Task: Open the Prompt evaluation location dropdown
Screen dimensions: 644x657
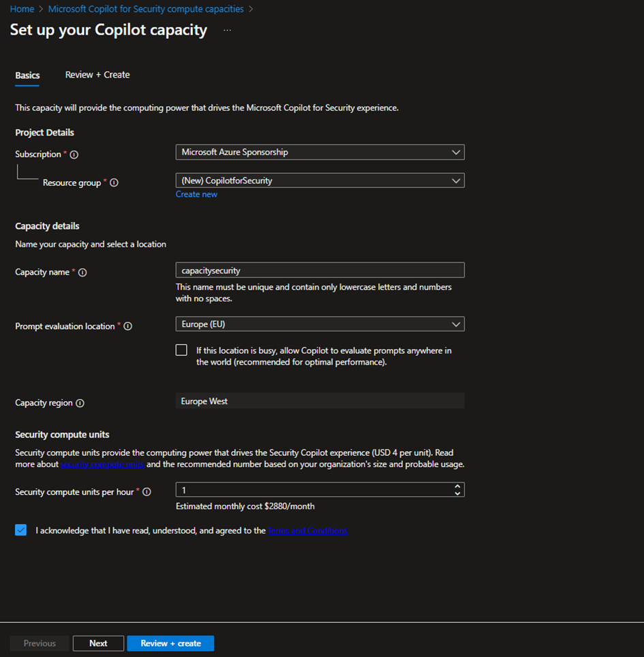Action: coord(320,324)
